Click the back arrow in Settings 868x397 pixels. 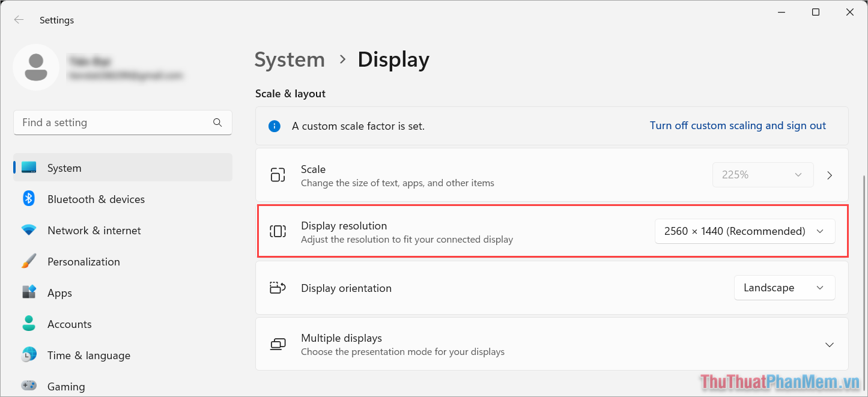(x=19, y=19)
